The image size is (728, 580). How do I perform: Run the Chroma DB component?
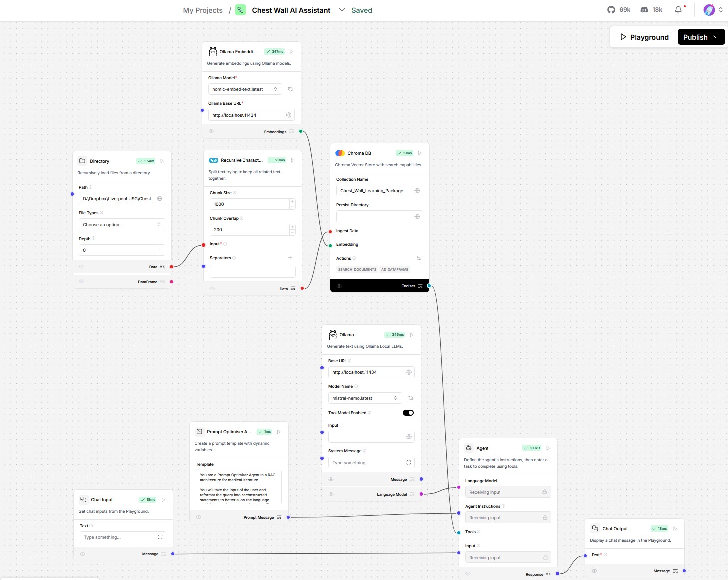[420, 153]
